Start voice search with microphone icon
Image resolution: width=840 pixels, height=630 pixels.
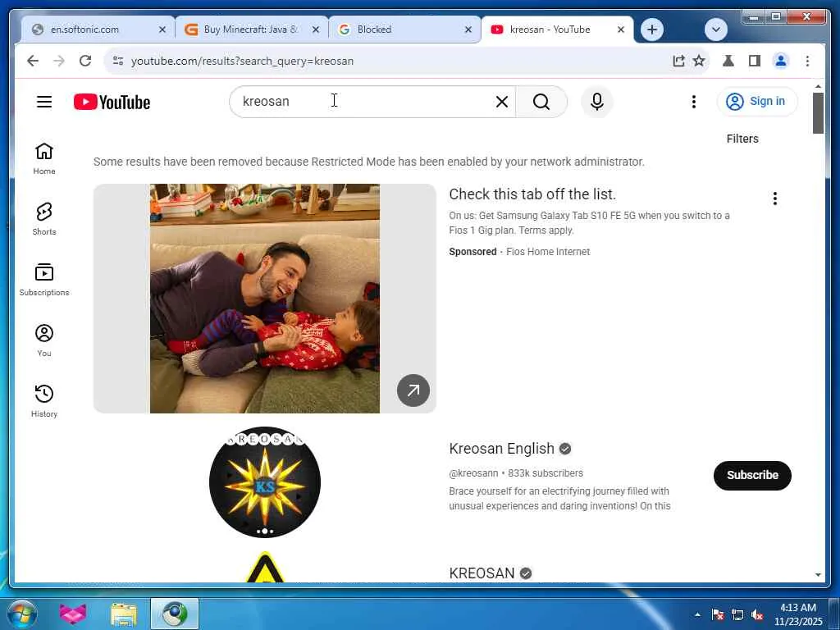click(x=597, y=102)
